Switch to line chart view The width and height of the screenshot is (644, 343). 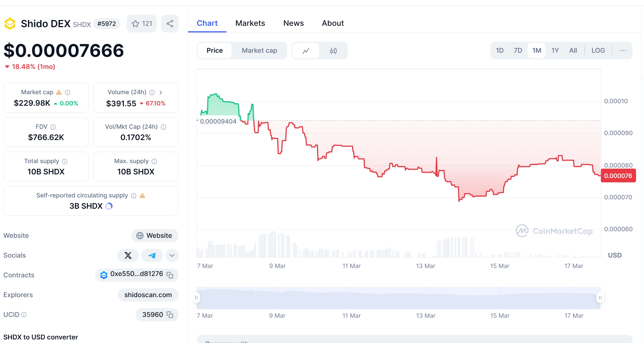[x=306, y=51]
